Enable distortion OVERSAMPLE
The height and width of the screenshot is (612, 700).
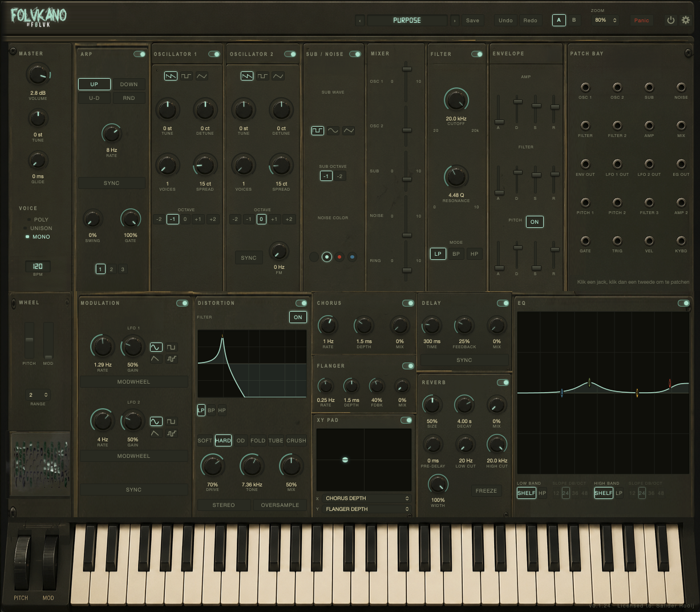click(x=280, y=505)
